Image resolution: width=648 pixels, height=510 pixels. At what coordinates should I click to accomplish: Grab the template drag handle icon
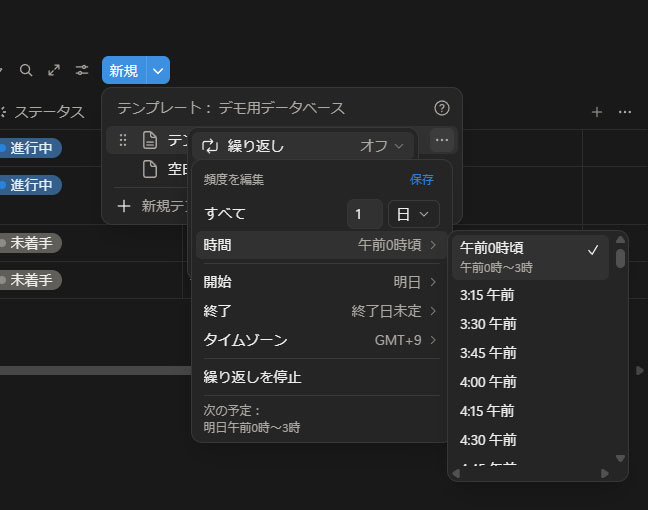pyautogui.click(x=123, y=140)
